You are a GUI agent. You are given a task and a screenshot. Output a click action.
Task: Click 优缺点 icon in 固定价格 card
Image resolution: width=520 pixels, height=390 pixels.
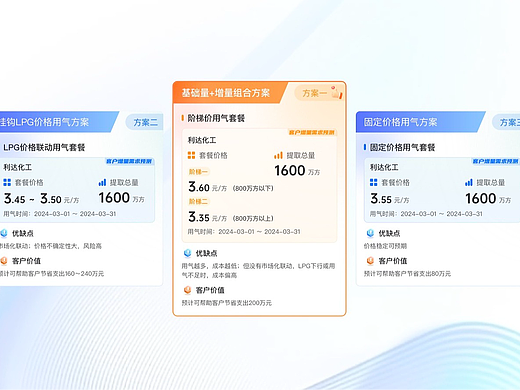tap(370, 233)
